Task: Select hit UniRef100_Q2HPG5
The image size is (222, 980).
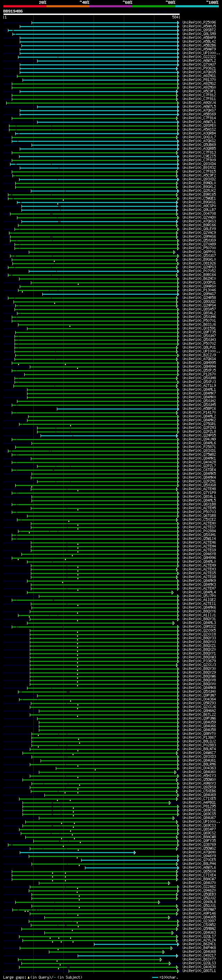Action: pos(199,435)
